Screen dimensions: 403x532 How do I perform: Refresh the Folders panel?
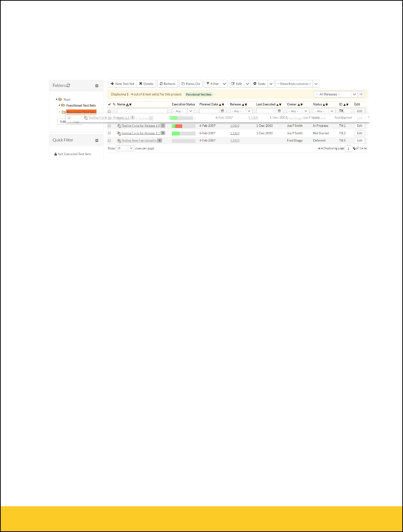68,85
